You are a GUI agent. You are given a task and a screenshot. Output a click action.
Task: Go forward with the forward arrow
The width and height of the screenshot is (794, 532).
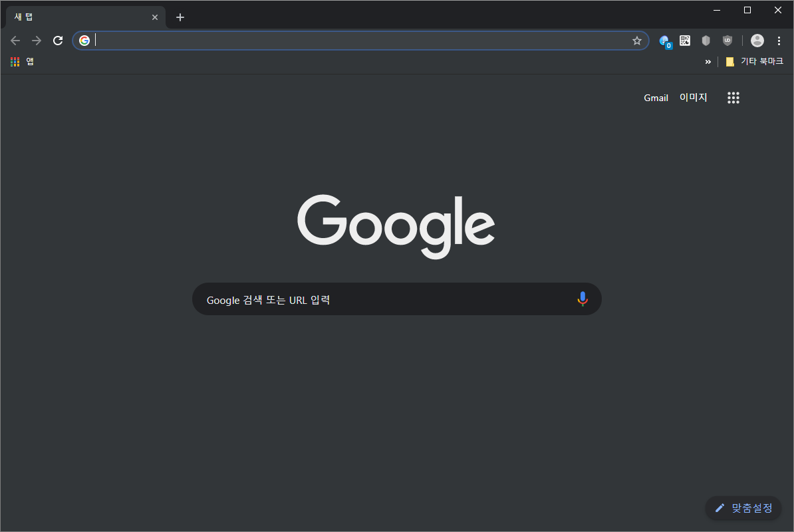tap(37, 41)
